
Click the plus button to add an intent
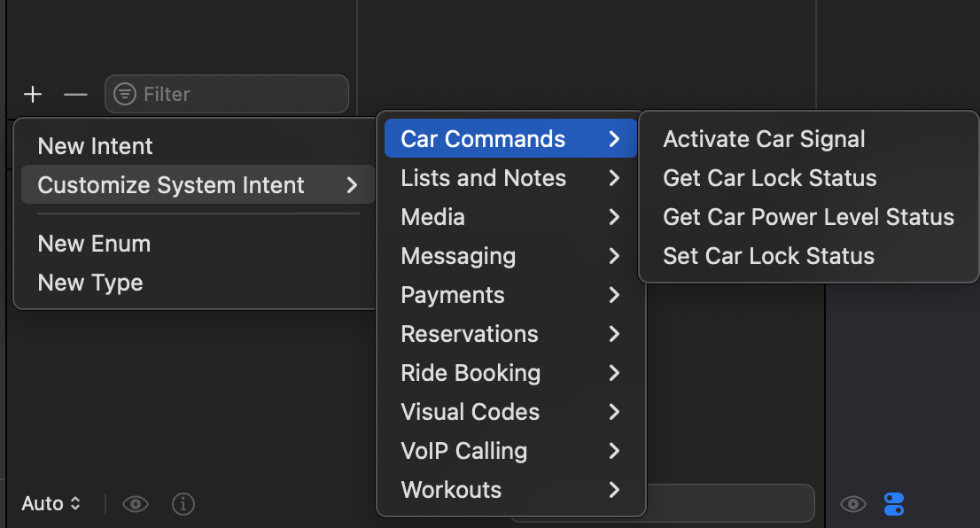[33, 94]
